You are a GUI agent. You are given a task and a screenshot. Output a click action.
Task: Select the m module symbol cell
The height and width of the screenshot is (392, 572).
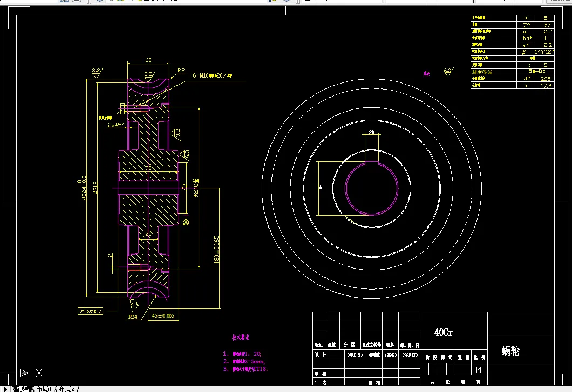coord(526,18)
